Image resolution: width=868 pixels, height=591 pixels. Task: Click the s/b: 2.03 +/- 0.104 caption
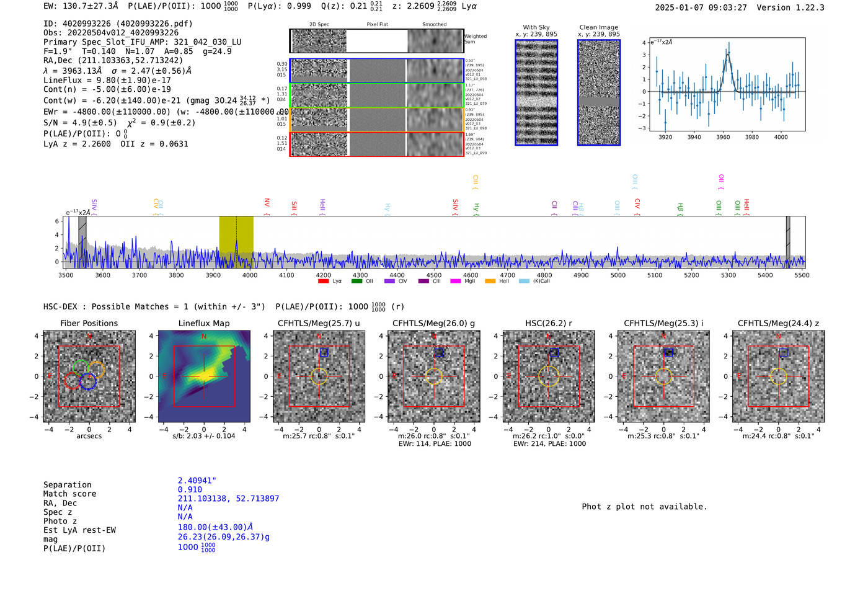[x=204, y=436]
